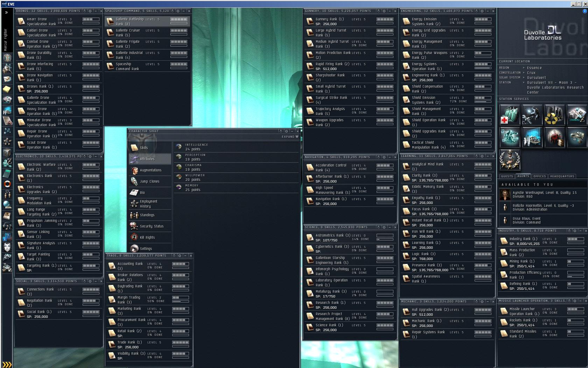Click Aynstie Wentisagnel's agent portrait
588x368 pixels.
pos(505,195)
